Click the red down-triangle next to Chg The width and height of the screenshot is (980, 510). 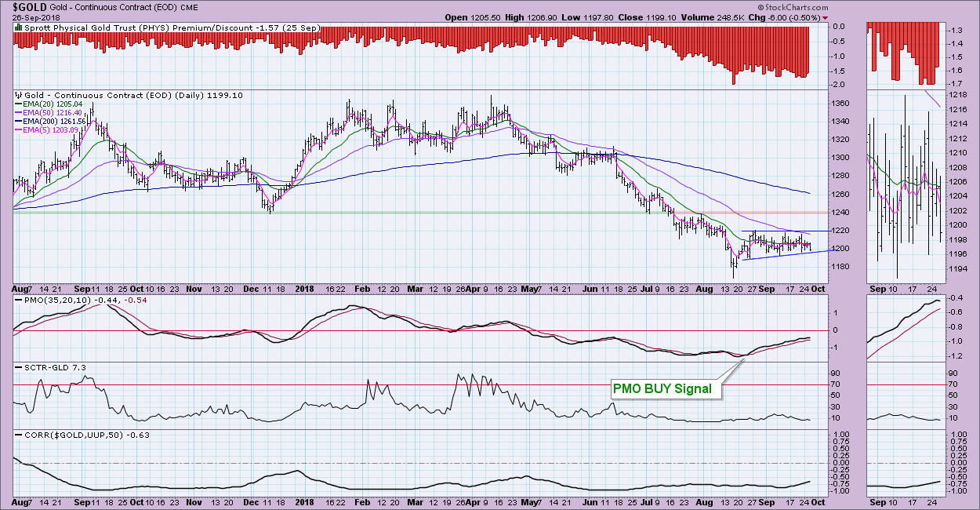pos(825,17)
